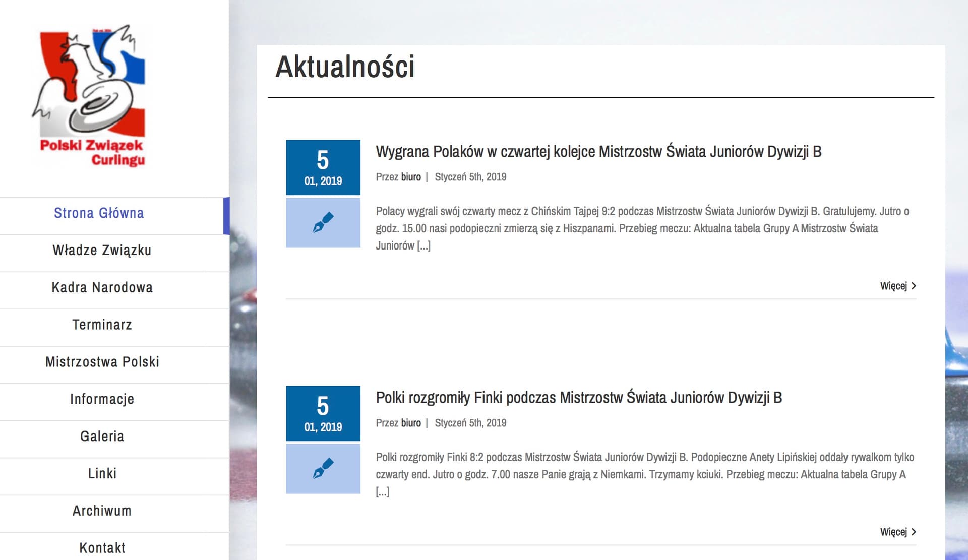Image resolution: width=968 pixels, height=560 pixels.
Task: Open the Terminarz menu entry
Action: coord(102,325)
